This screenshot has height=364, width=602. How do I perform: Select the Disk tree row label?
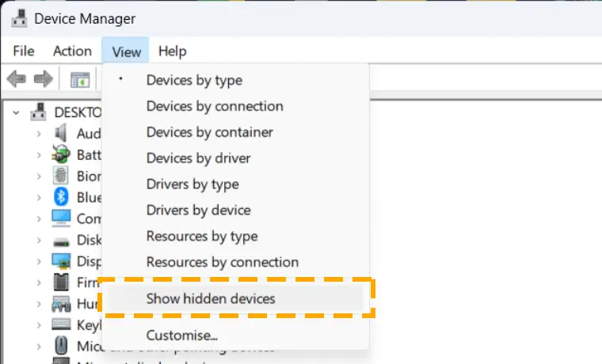(89, 240)
